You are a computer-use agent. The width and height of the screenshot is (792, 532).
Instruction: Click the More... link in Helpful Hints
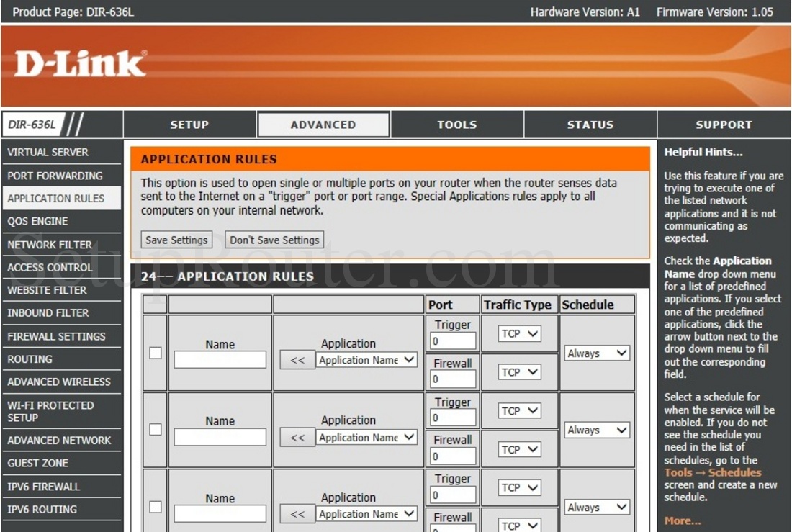682,520
